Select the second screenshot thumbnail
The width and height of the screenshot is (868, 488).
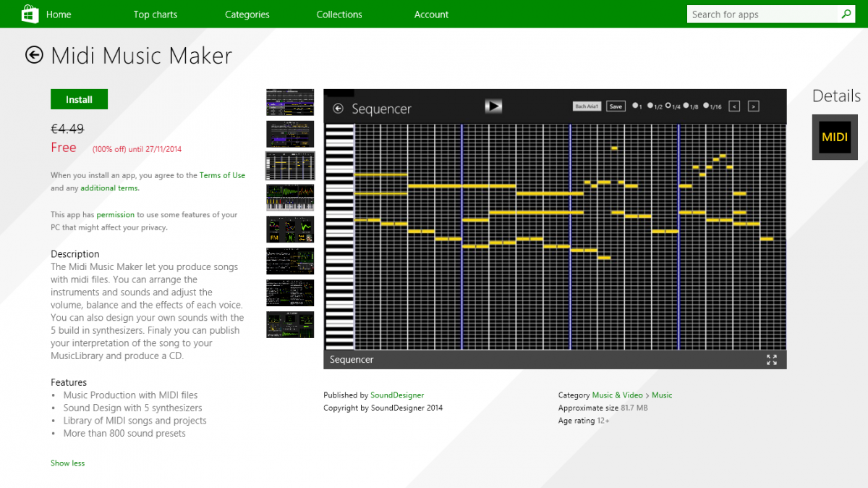290,134
